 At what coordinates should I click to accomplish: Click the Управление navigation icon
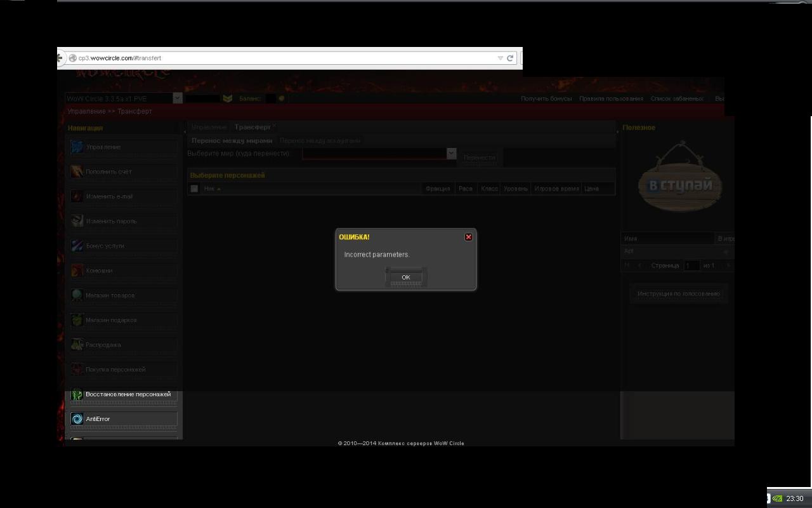(77, 147)
